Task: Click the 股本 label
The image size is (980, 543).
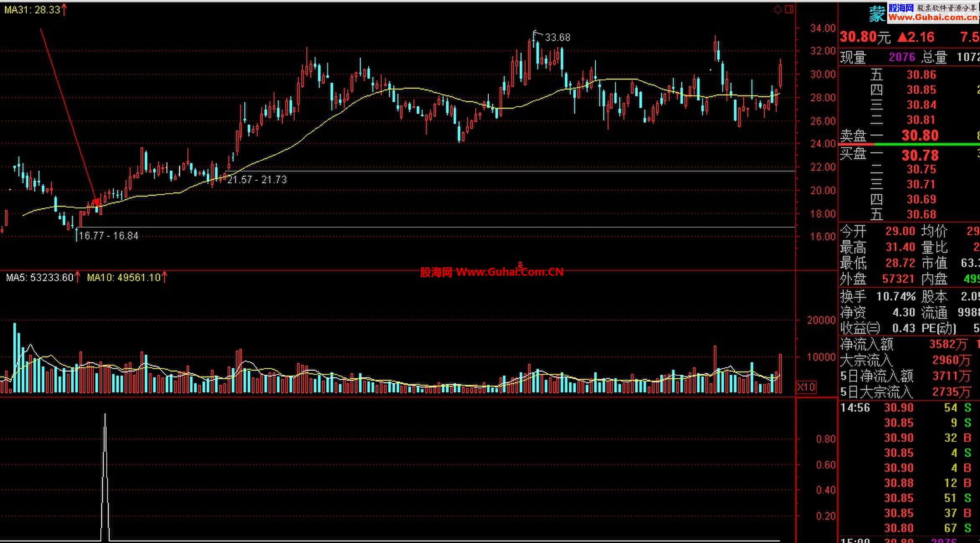Action: pos(934,297)
